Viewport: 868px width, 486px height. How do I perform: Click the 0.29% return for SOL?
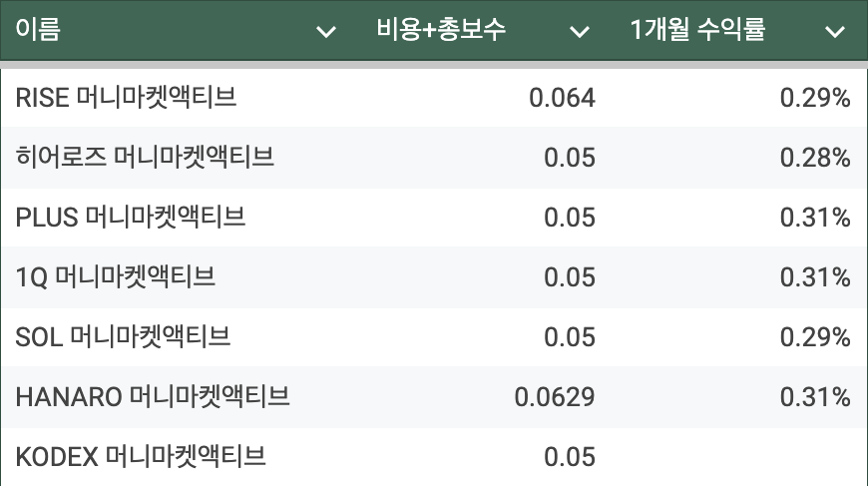point(815,337)
